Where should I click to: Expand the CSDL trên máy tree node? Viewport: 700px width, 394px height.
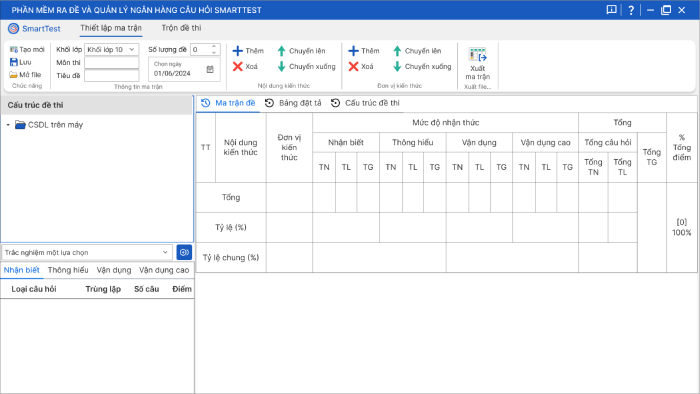pos(8,125)
